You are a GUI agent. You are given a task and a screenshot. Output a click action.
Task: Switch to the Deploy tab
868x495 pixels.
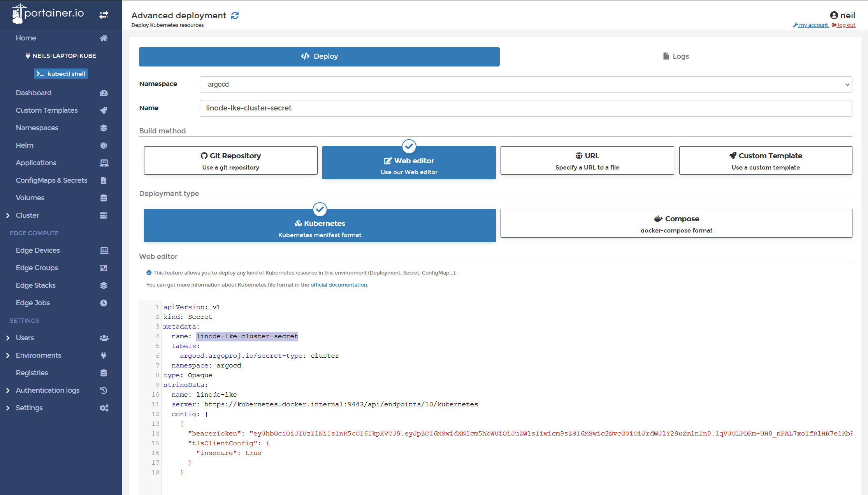coord(319,57)
